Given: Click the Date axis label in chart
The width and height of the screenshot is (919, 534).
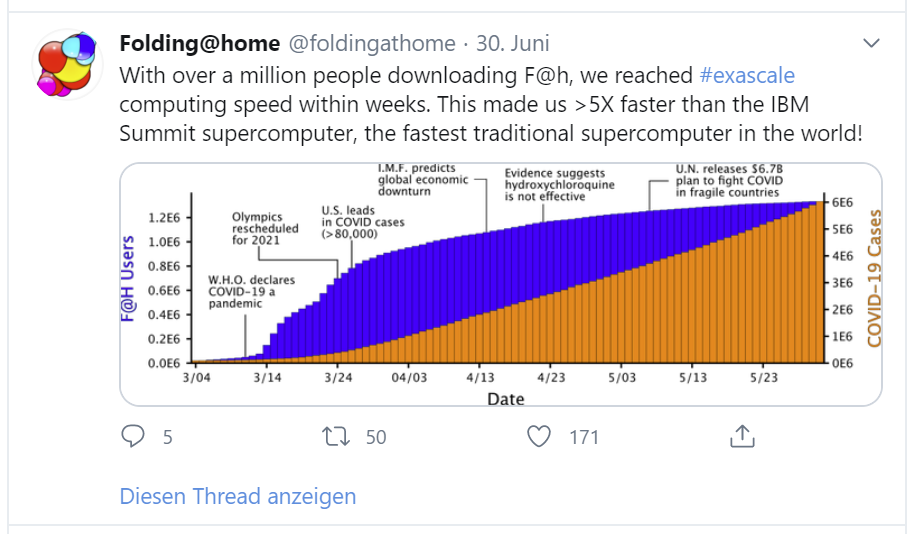Looking at the screenshot, I should point(506,399).
